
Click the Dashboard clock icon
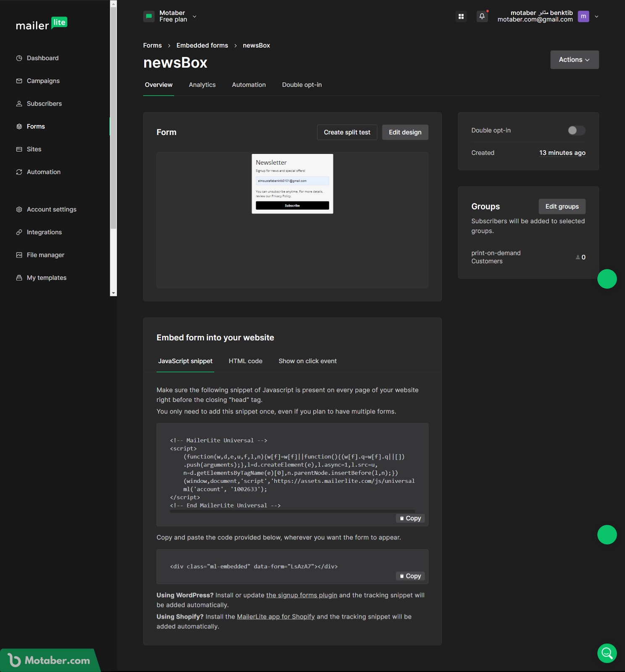(19, 58)
